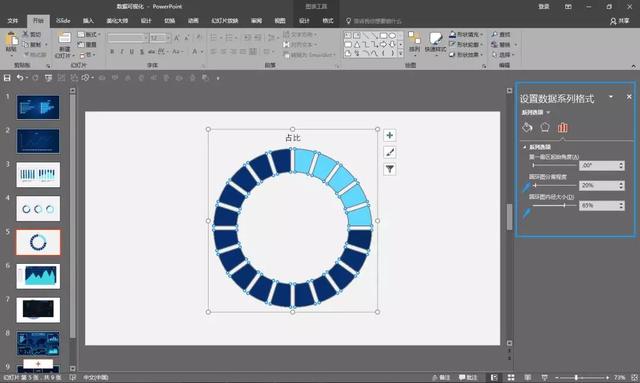
Task: Adjust the doughnut hole size slider
Action: point(555,205)
